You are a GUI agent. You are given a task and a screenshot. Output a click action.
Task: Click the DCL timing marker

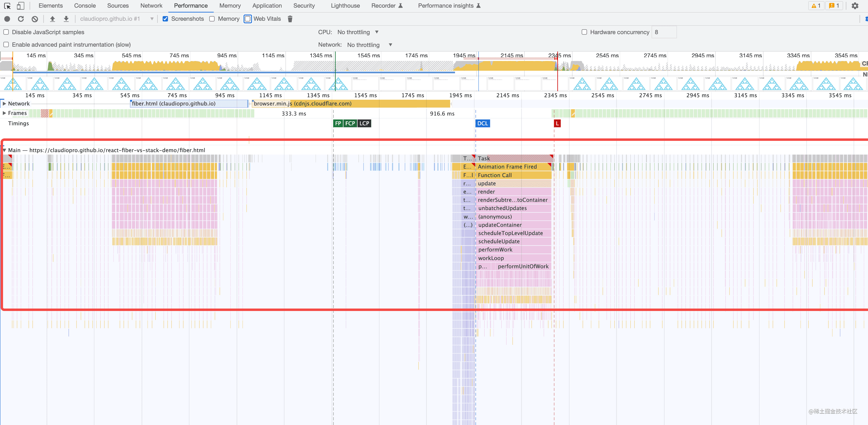pyautogui.click(x=482, y=123)
